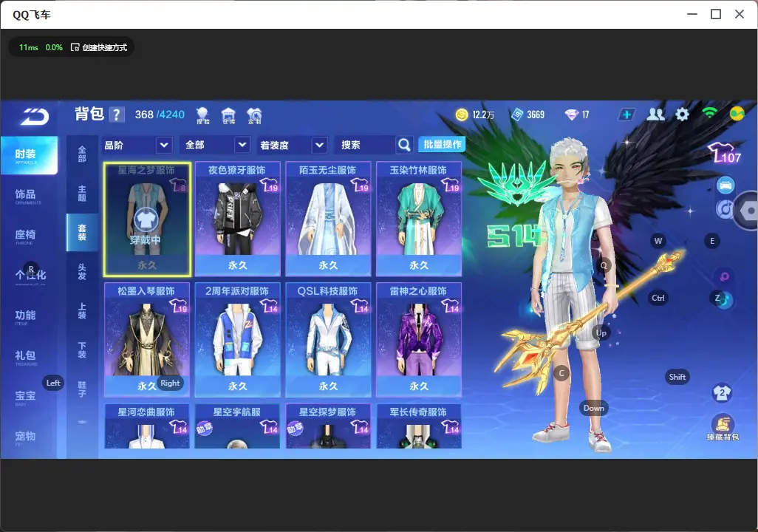This screenshot has width=758, height=532.
Task: Click the backpack help question mark
Action: click(x=117, y=115)
